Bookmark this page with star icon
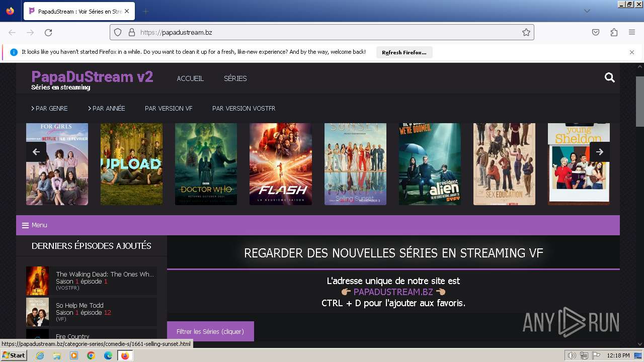This screenshot has height=362, width=644. (526, 32)
